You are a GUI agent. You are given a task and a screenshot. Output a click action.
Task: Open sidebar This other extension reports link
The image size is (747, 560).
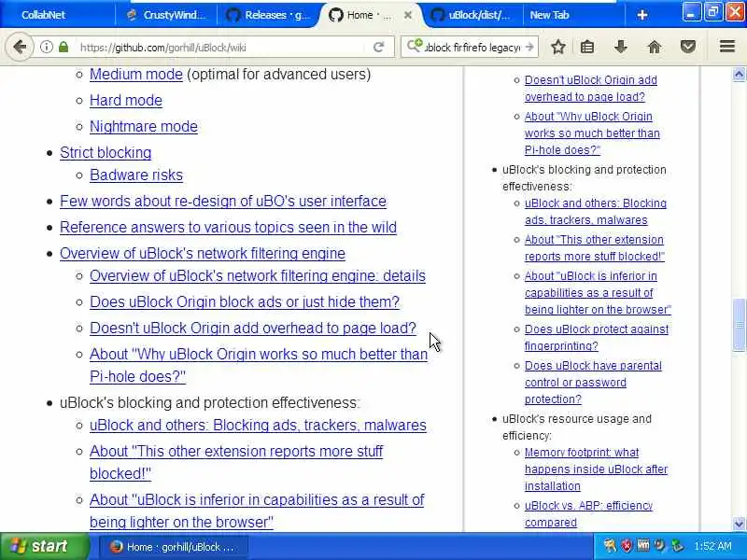[595, 248]
